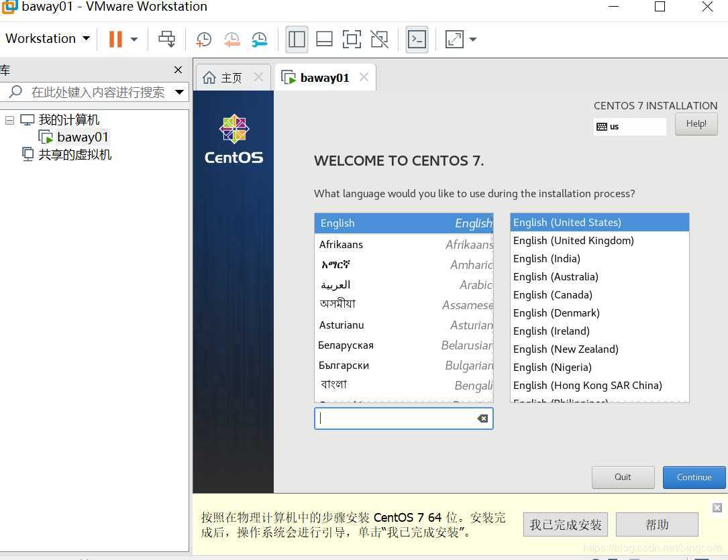The image size is (728, 560).
Task: Enter full screen mode
Action: coord(352,40)
